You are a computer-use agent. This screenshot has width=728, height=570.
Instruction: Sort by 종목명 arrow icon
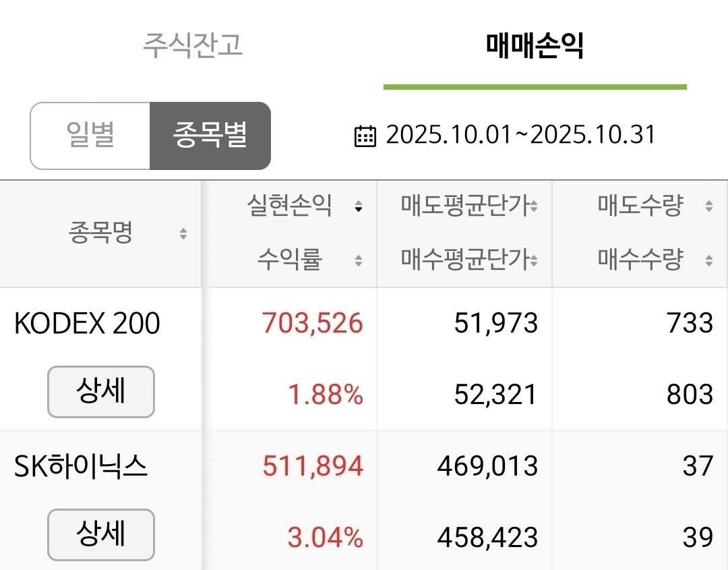tap(183, 233)
